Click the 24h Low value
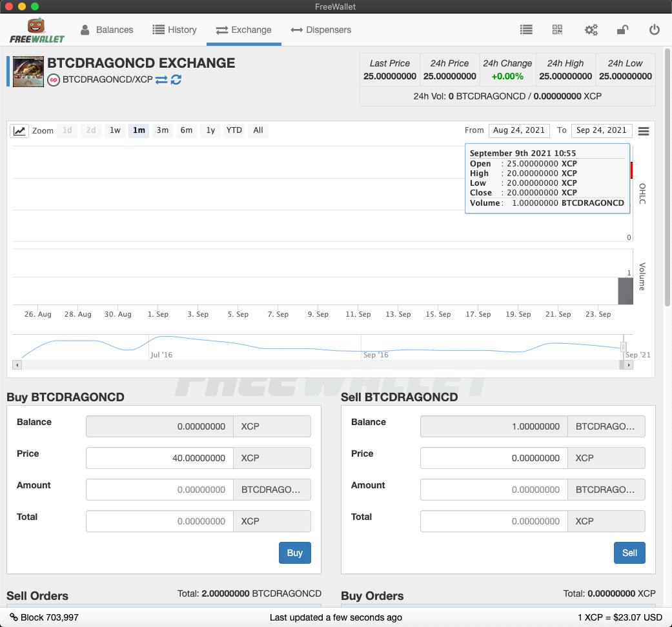The width and height of the screenshot is (672, 627). click(x=626, y=76)
